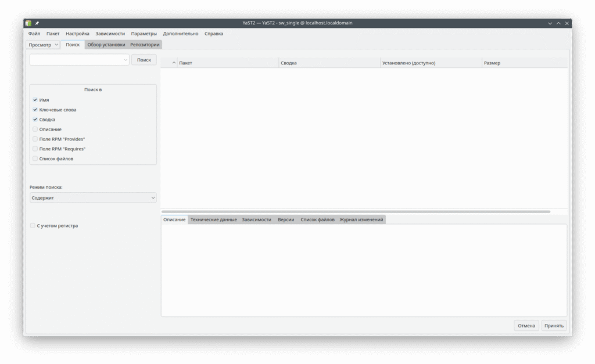This screenshot has height=364, width=595.
Task: Open the Зависимости menu
Action: click(x=110, y=34)
